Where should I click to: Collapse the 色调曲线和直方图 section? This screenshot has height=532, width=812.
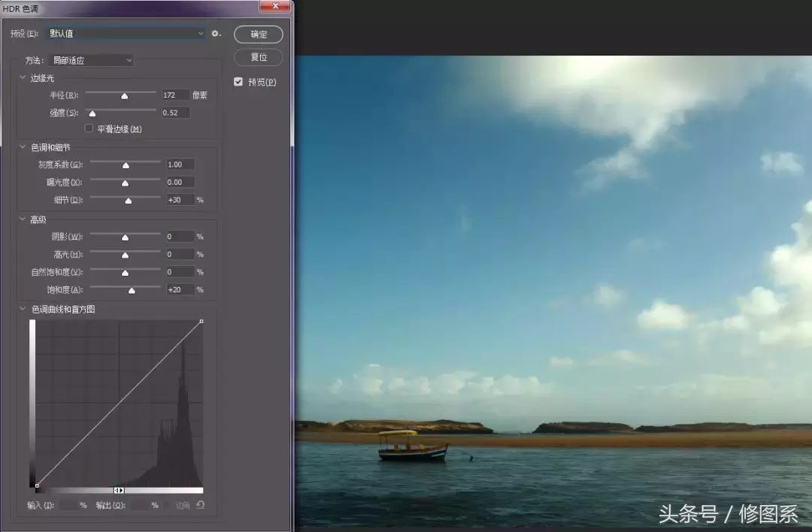[23, 309]
